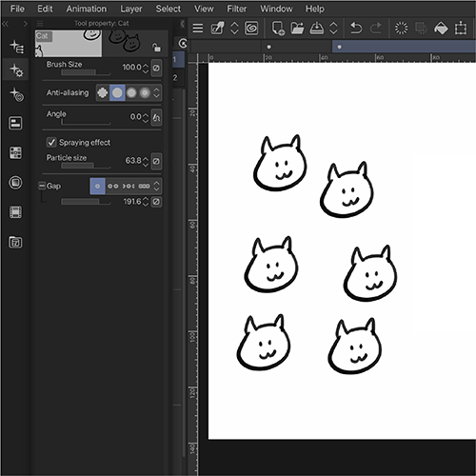Collapse the Gap settings expander

coord(42,186)
